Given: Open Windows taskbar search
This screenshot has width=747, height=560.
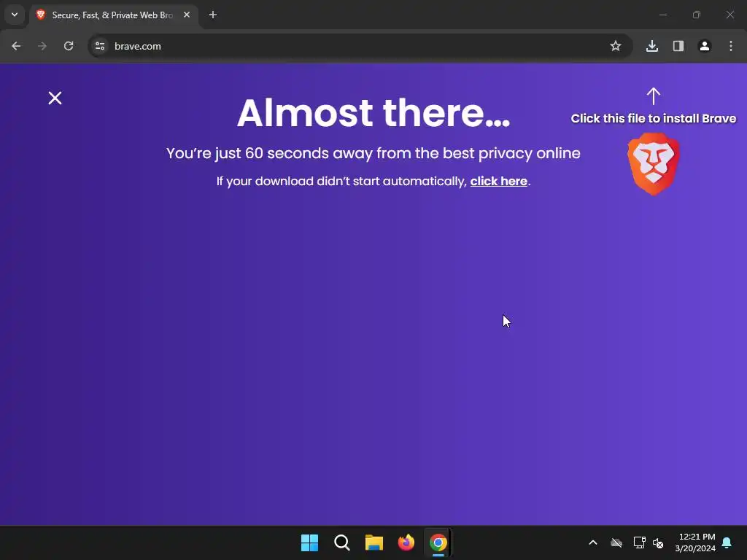Looking at the screenshot, I should tap(342, 542).
